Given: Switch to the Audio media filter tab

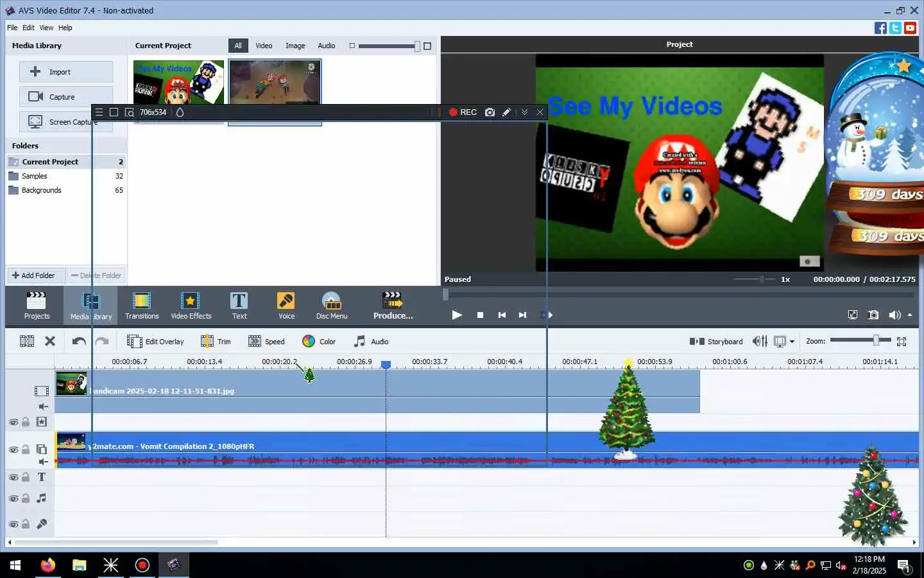Looking at the screenshot, I should tap(327, 46).
